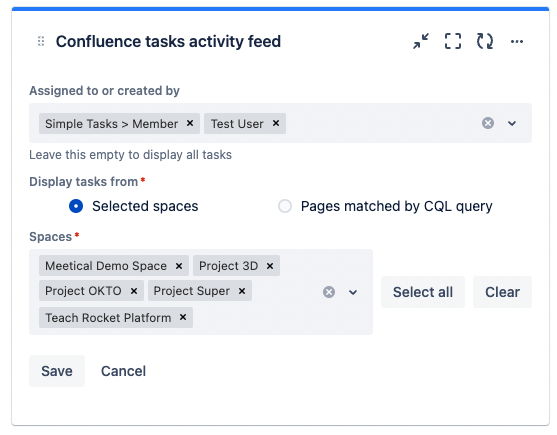Remove Project 3D from spaces

(x=270, y=266)
